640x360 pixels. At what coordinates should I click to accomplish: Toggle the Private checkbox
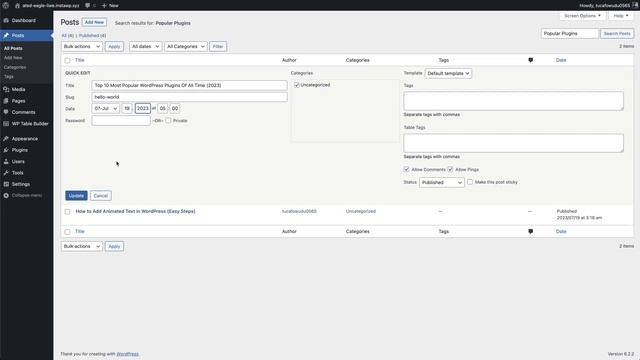(x=168, y=120)
